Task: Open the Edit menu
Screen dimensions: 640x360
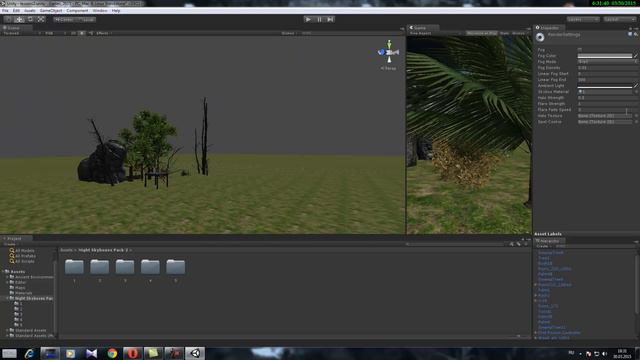Action: 16,11
